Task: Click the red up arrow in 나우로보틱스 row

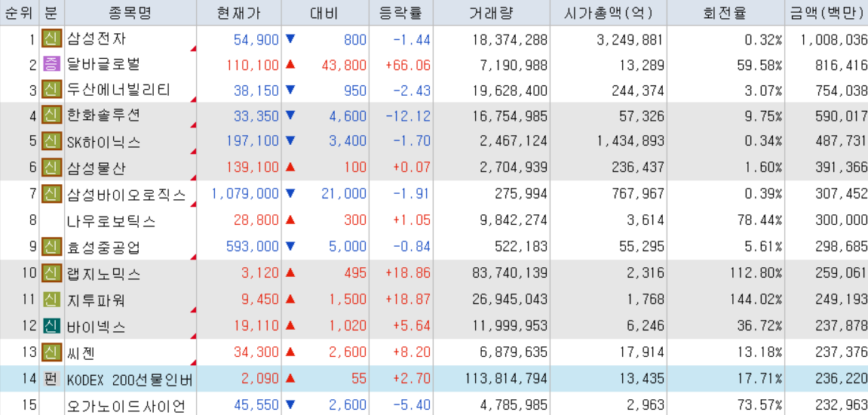Action: 290,220
